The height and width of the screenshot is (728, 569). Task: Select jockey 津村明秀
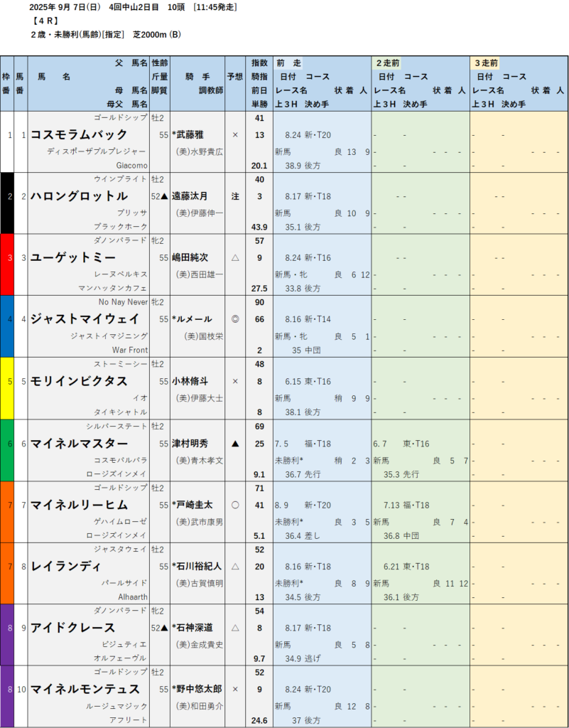[x=190, y=444]
